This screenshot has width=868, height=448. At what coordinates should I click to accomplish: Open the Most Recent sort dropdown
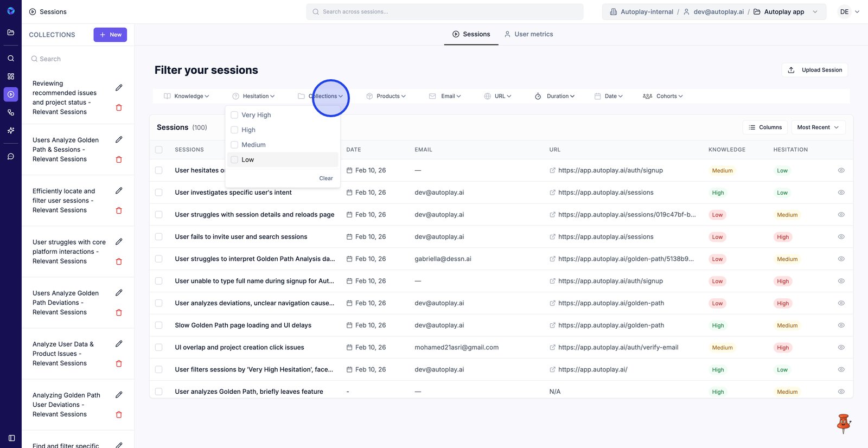coord(818,127)
